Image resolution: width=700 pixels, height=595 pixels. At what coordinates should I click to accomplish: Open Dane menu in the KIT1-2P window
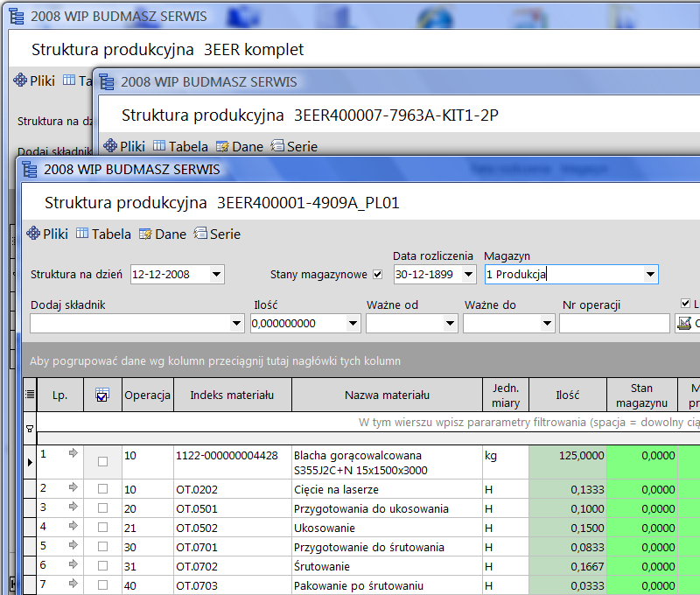240,146
